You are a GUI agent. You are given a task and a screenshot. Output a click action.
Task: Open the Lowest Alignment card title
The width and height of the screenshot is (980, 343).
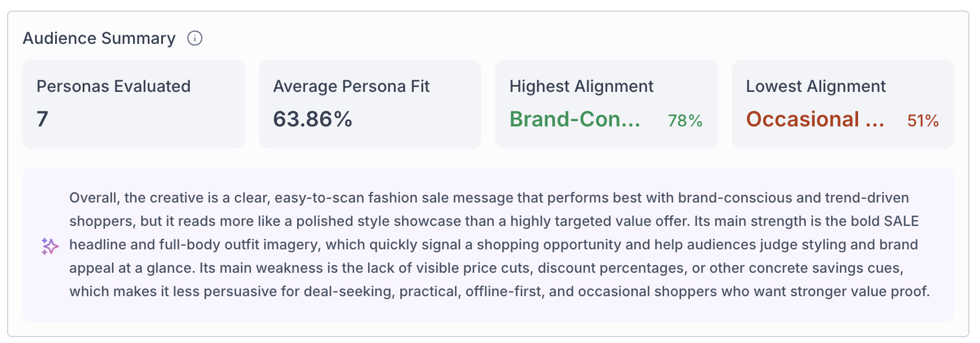point(816,86)
